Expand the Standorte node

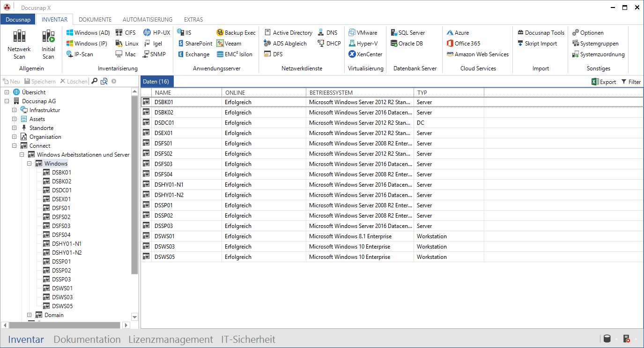15,128
